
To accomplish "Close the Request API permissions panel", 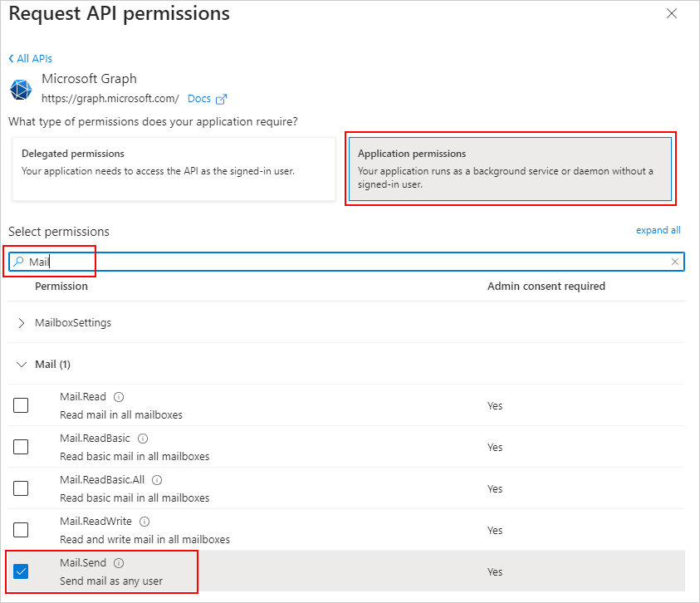I will 671,13.
